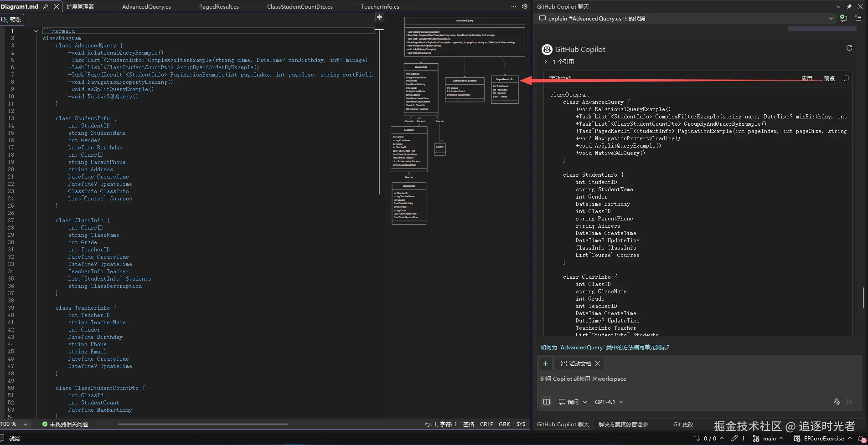
Task: Click the push/pull arrows status icon
Action: 708,438
